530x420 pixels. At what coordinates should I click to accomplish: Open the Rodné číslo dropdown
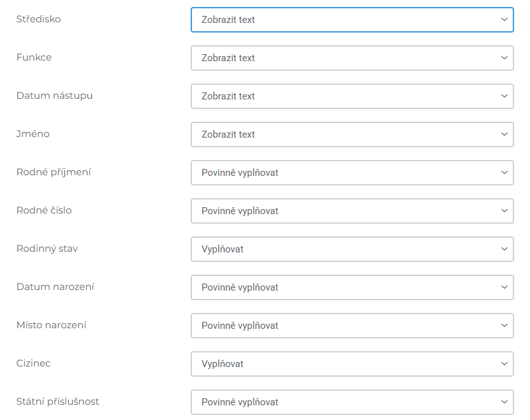coord(352,211)
